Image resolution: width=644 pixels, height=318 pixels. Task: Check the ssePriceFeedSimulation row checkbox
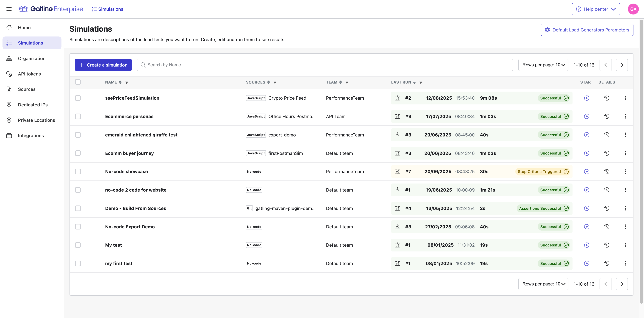click(x=78, y=98)
